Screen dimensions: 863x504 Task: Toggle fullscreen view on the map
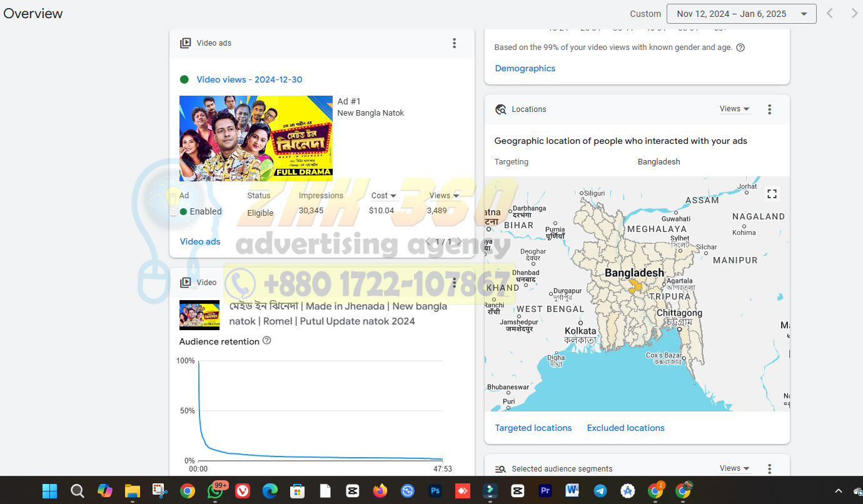(x=772, y=194)
